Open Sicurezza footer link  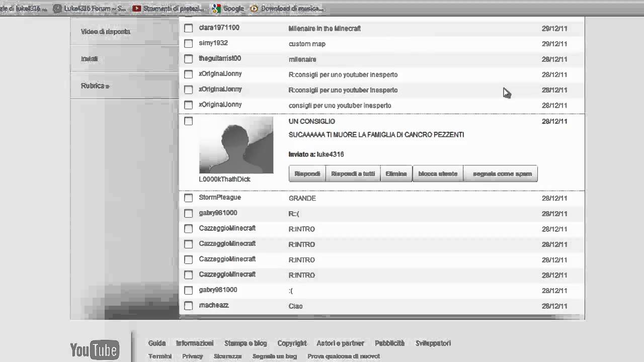click(x=227, y=356)
